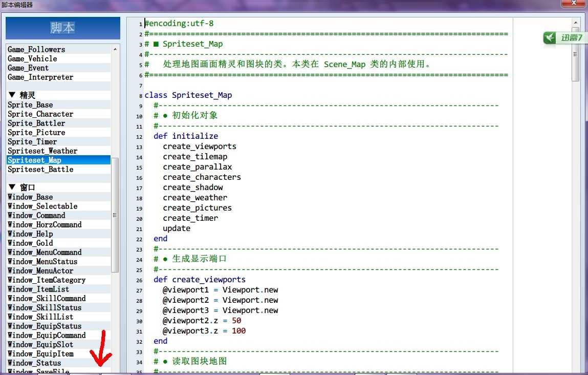Select Sprite_Character in the script list
Image resolution: width=588 pixels, height=375 pixels.
pyautogui.click(x=40, y=114)
